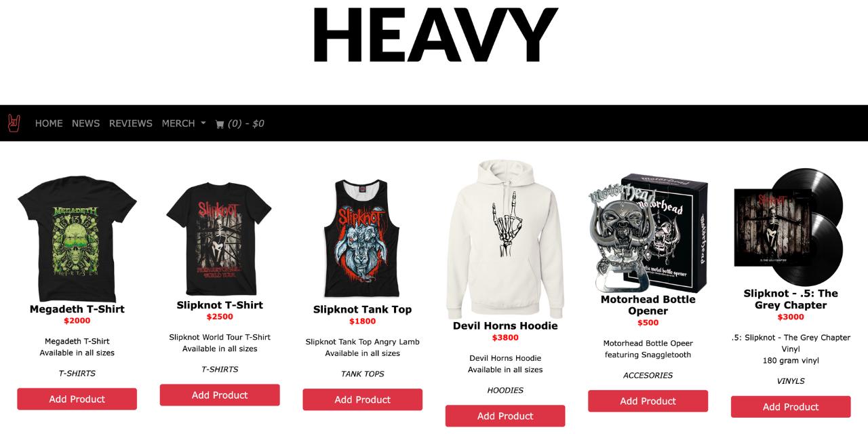Add Slipknot T-Shirt product
The width and height of the screenshot is (868, 434).
coord(220,395)
